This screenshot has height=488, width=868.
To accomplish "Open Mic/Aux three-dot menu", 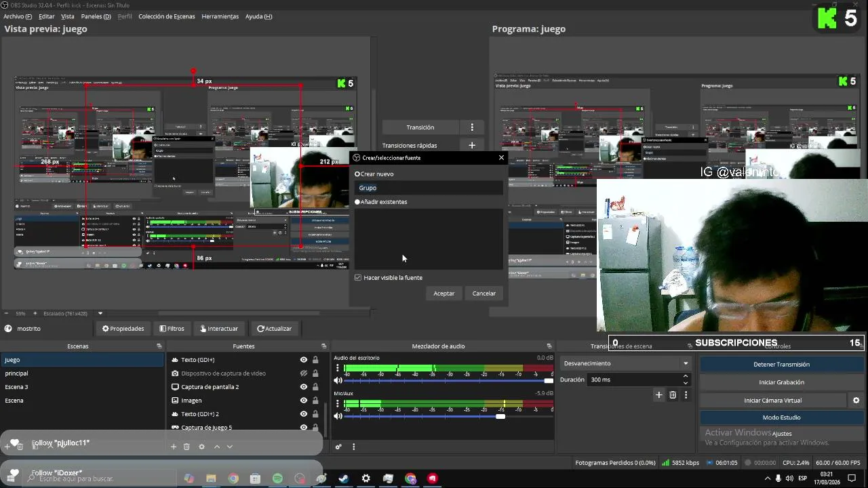I will (337, 404).
